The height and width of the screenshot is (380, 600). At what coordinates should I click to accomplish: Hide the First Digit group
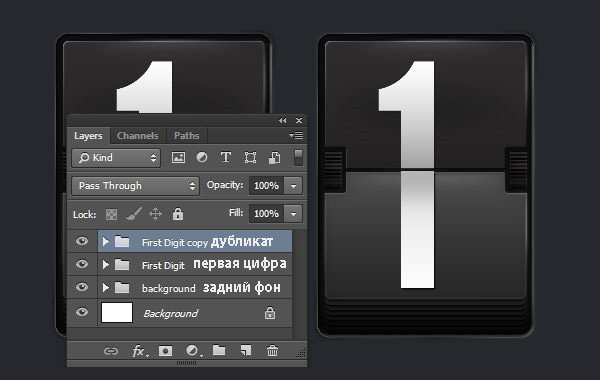pos(82,264)
